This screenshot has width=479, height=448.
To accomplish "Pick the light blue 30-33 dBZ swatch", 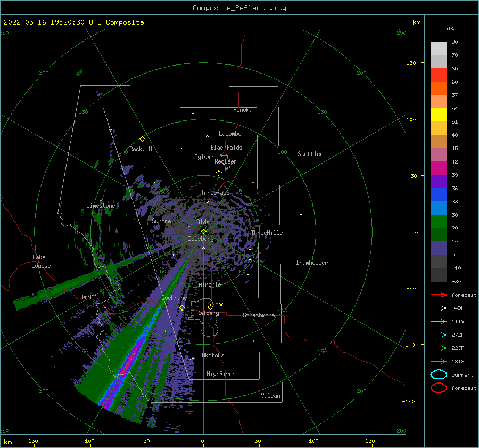I will (439, 208).
